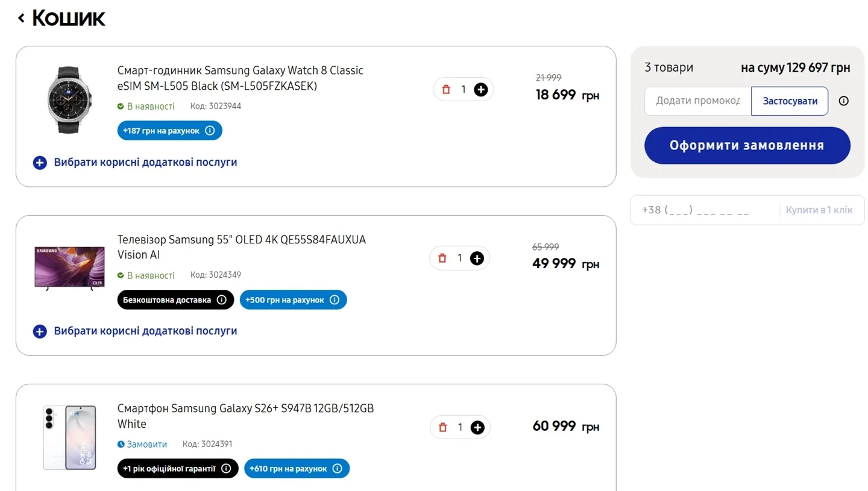The image size is (868, 491).
Task: Increase quantity of Galaxy Watch 8 Classic
Action: point(480,90)
